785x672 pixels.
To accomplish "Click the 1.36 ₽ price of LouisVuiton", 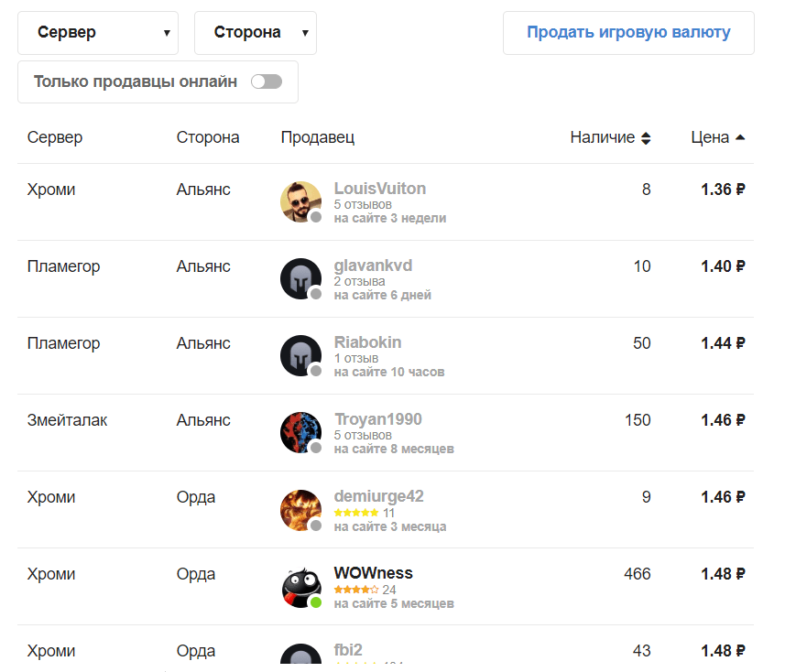I will click(723, 190).
